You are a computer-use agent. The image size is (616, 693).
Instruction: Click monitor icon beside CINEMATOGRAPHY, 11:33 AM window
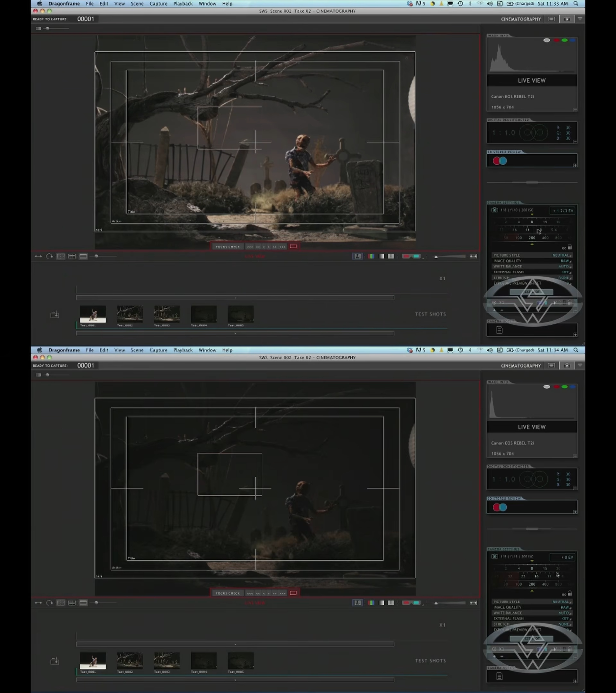tap(552, 19)
